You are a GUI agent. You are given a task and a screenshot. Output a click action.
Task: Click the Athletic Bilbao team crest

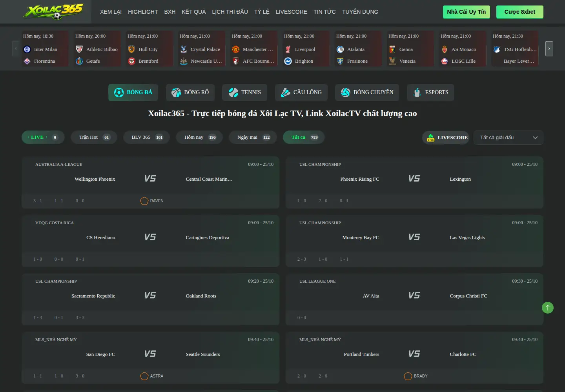coord(79,49)
